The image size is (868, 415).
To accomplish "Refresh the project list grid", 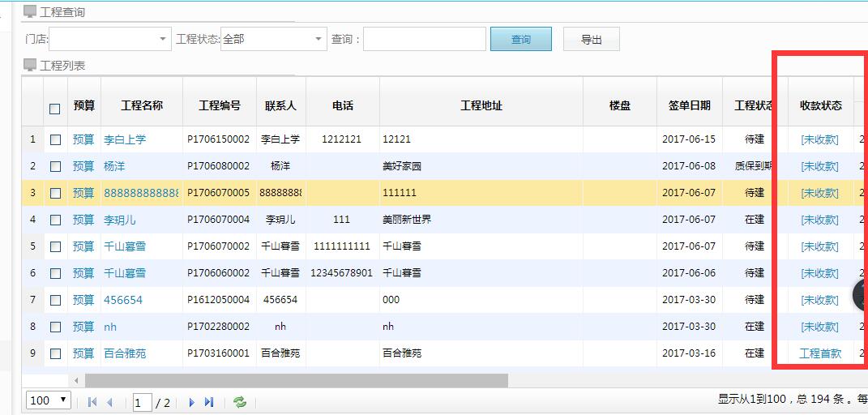I will click(x=239, y=402).
